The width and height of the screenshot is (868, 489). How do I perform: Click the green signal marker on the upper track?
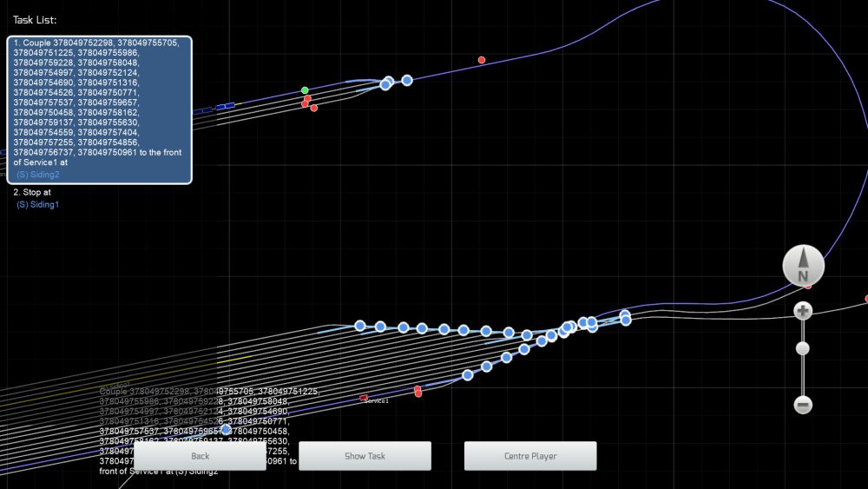[x=305, y=90]
